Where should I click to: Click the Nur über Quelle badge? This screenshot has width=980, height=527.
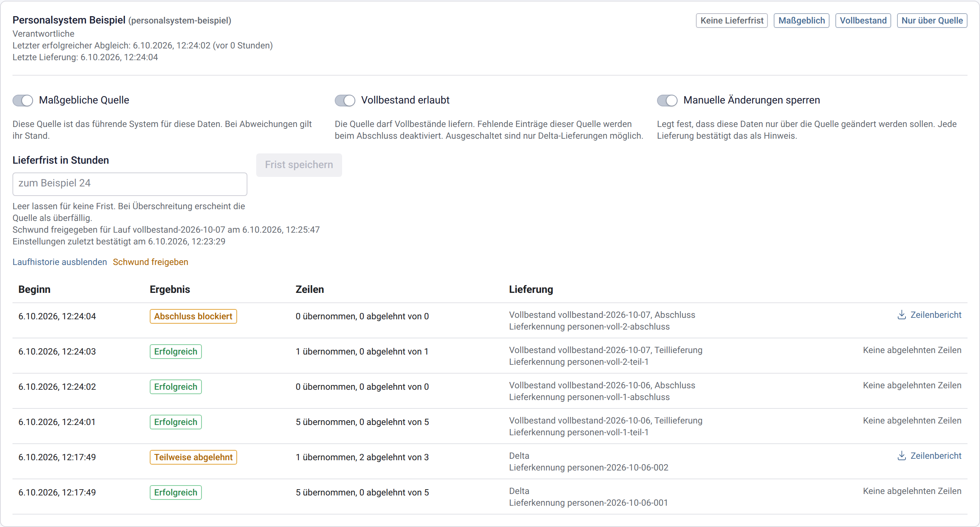coord(932,21)
